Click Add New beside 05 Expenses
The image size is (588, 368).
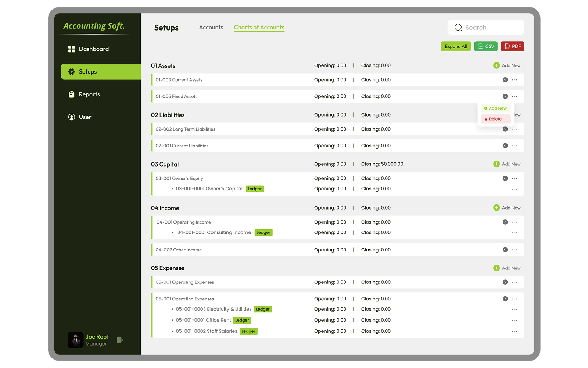[507, 268]
